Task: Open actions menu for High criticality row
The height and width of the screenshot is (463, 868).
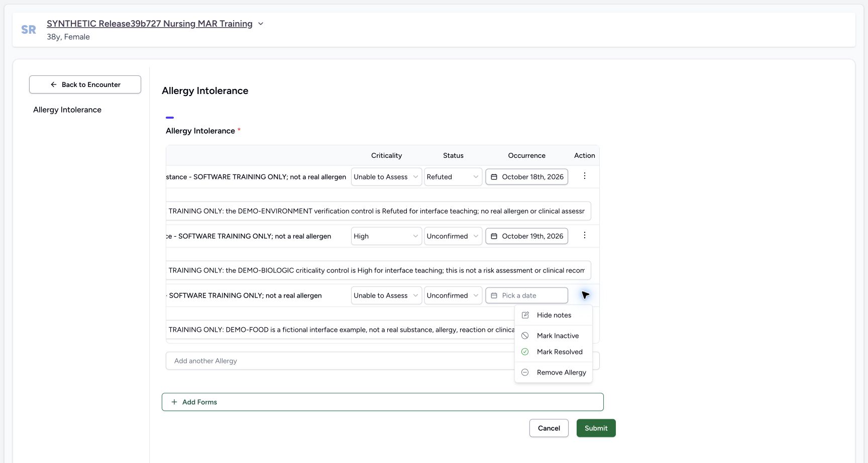Action: [x=584, y=235]
